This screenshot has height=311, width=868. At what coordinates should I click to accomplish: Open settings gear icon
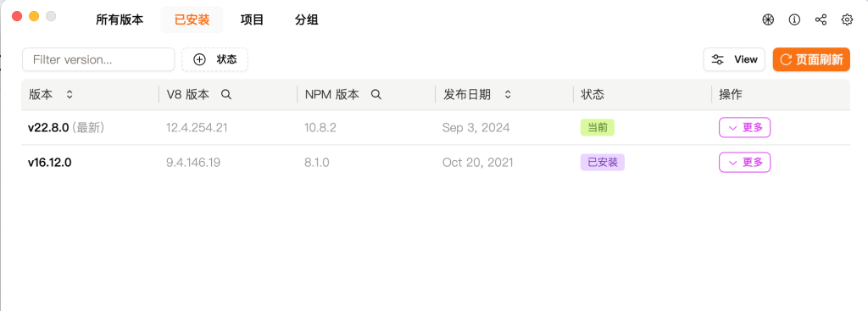click(x=847, y=20)
